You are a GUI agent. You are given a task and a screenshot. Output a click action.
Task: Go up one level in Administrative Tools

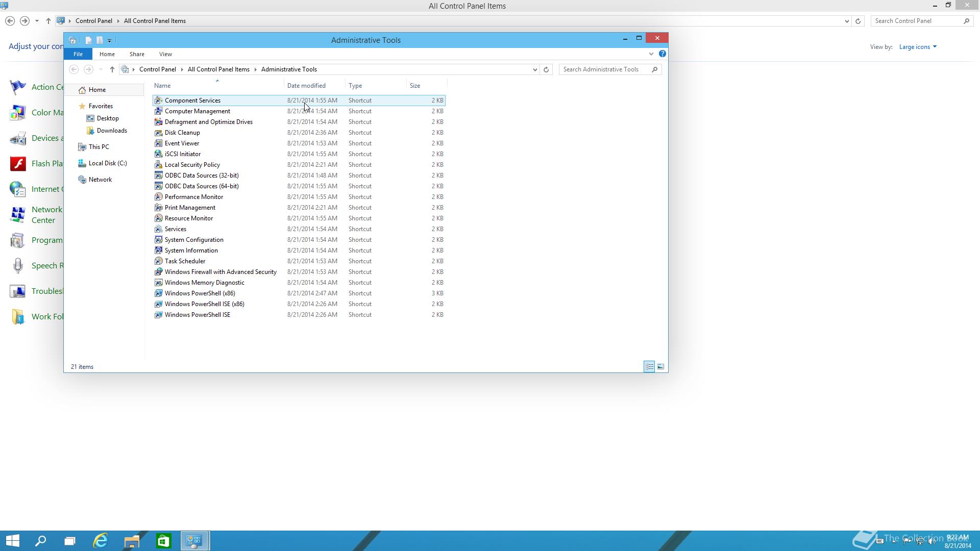112,69
